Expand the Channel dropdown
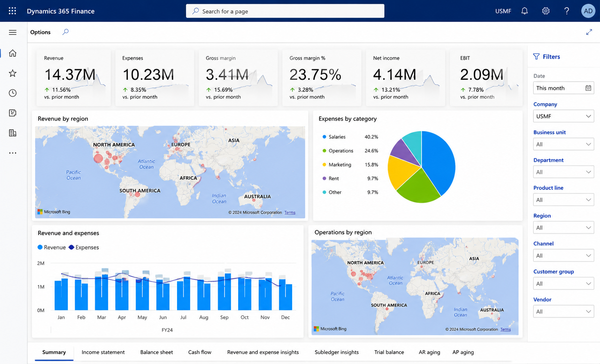Image resolution: width=600 pixels, height=364 pixels. (563, 256)
